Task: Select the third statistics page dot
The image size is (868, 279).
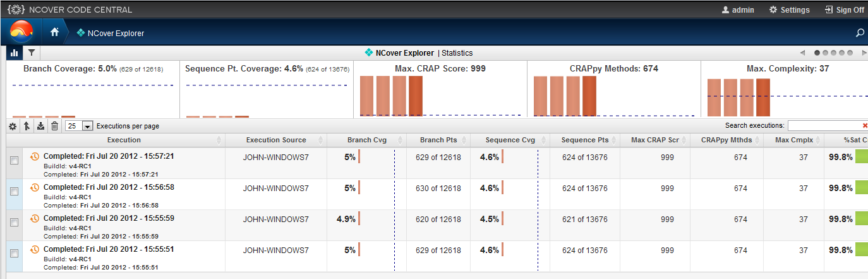Action: 834,53
